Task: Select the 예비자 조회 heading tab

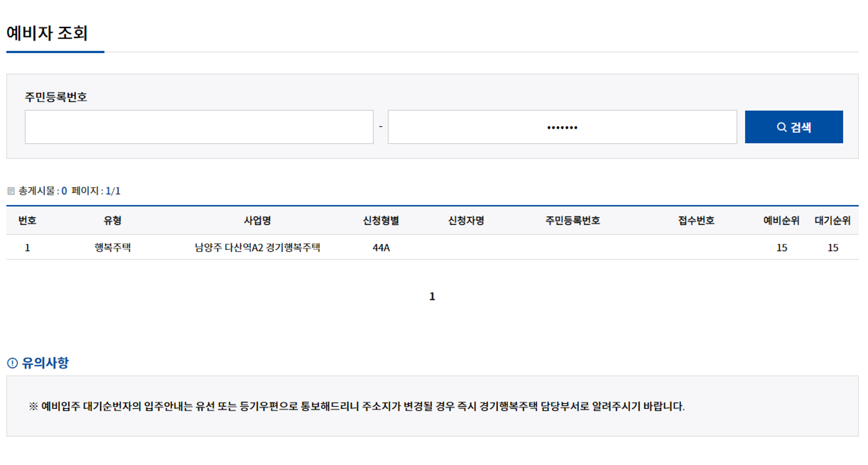Action: (x=47, y=33)
